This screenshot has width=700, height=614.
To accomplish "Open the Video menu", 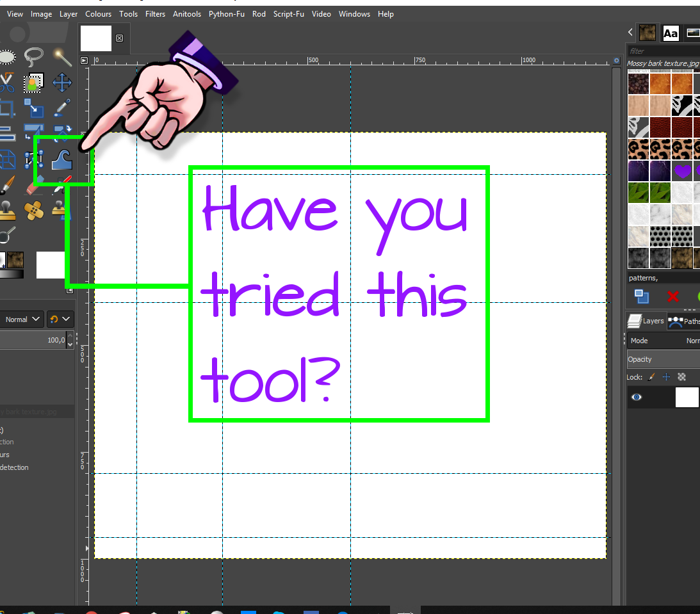I will tap(321, 14).
